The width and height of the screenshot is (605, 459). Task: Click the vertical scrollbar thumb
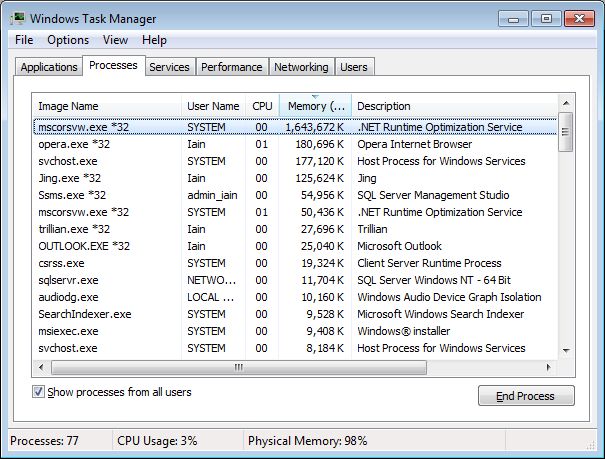pyautogui.click(x=566, y=132)
